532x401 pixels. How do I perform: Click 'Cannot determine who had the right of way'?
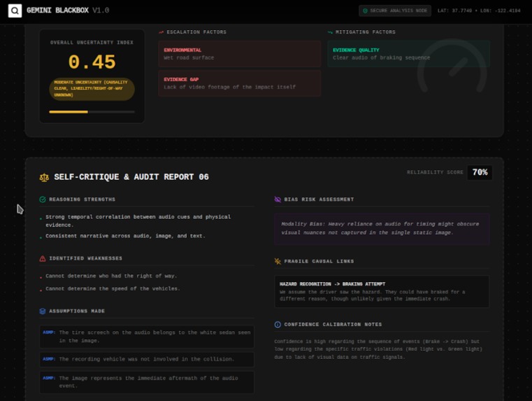[111, 276]
